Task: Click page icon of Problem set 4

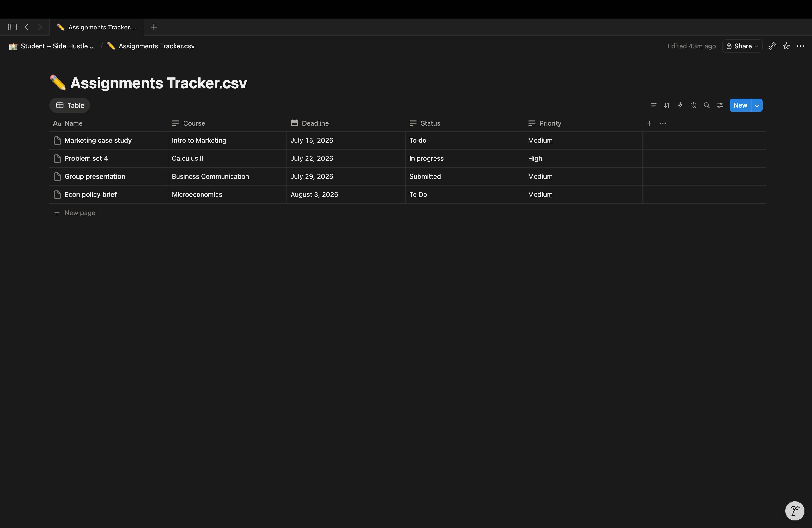Action: [x=57, y=159]
